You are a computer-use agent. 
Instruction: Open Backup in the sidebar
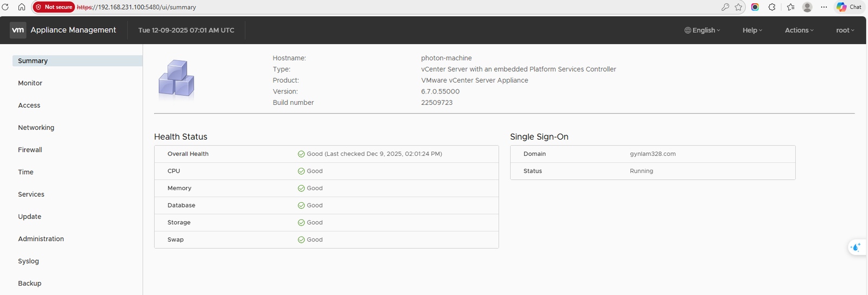click(30, 284)
